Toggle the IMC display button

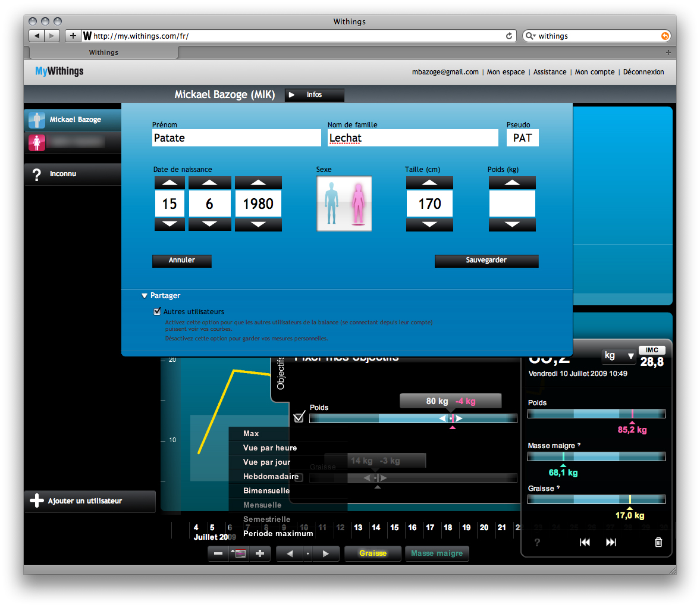(x=652, y=350)
